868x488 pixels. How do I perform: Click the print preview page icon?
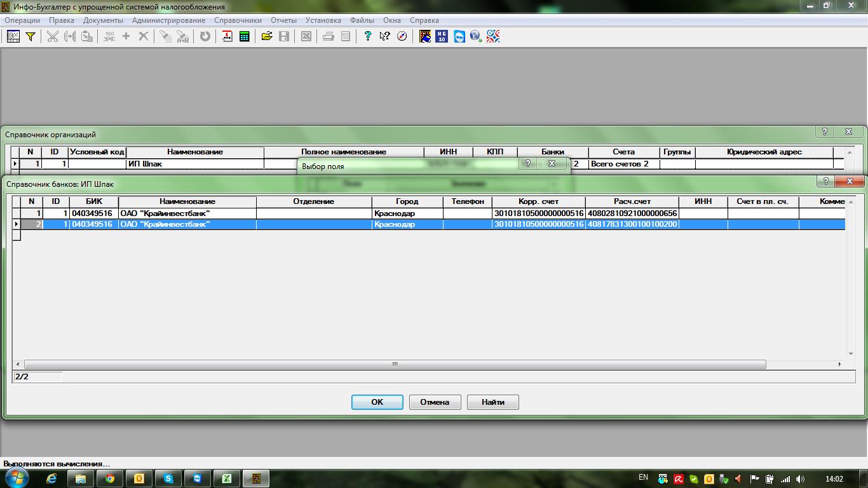point(345,36)
